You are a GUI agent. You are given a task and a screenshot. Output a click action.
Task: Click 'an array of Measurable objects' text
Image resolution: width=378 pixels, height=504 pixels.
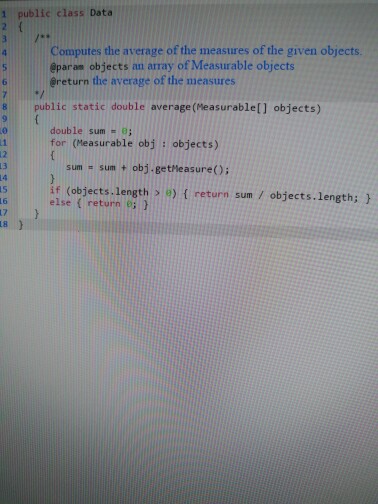pos(213,66)
